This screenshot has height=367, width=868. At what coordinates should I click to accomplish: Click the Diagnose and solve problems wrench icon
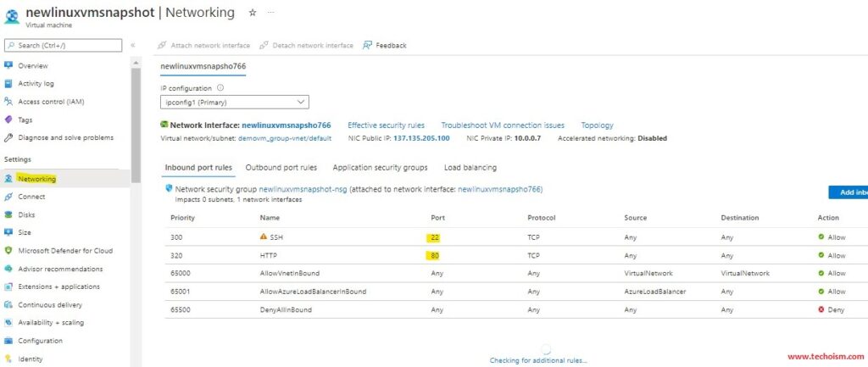[x=8, y=137]
